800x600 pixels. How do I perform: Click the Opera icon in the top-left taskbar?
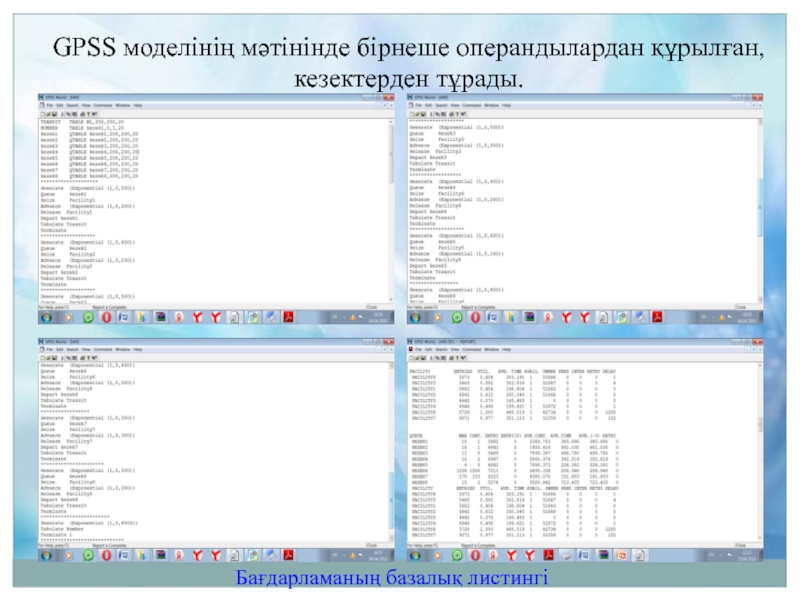107,316
